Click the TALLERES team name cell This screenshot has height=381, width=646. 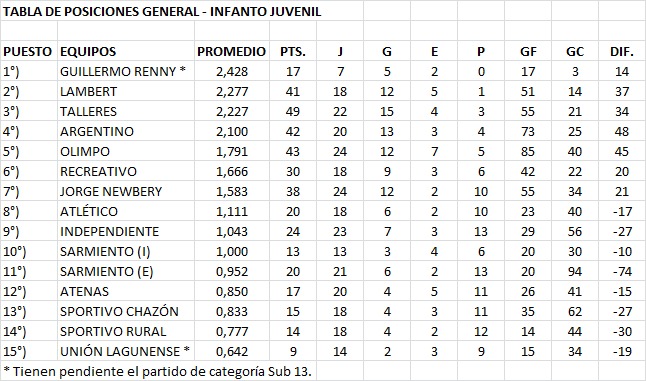[126, 112]
